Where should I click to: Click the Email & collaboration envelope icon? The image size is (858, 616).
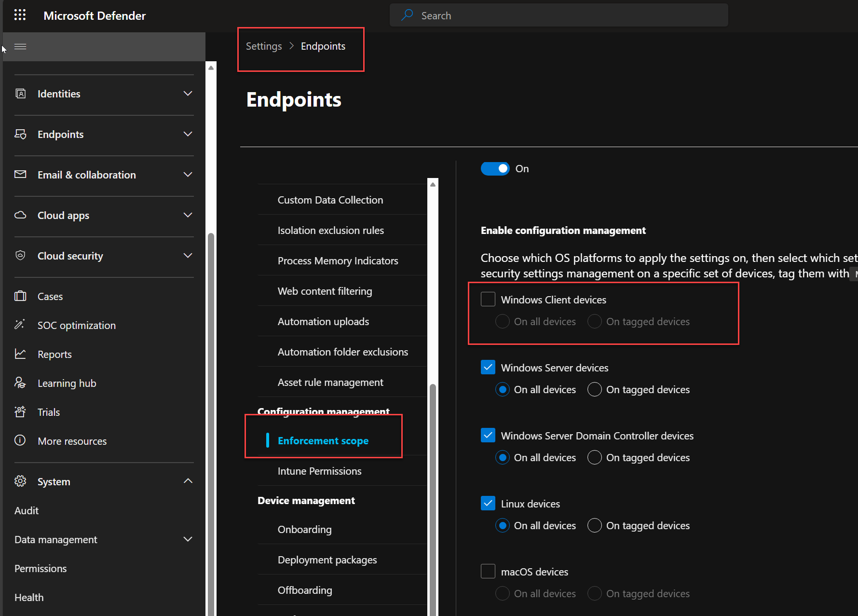pyautogui.click(x=20, y=174)
